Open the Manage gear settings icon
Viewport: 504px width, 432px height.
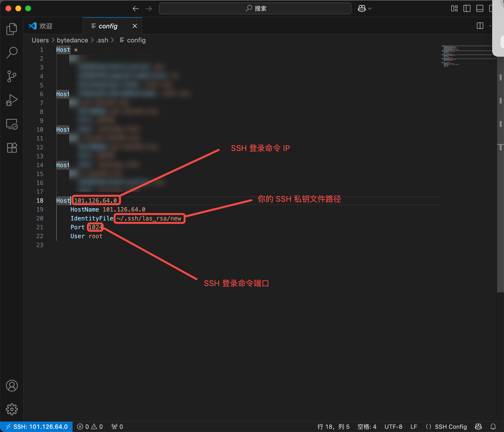[x=12, y=409]
